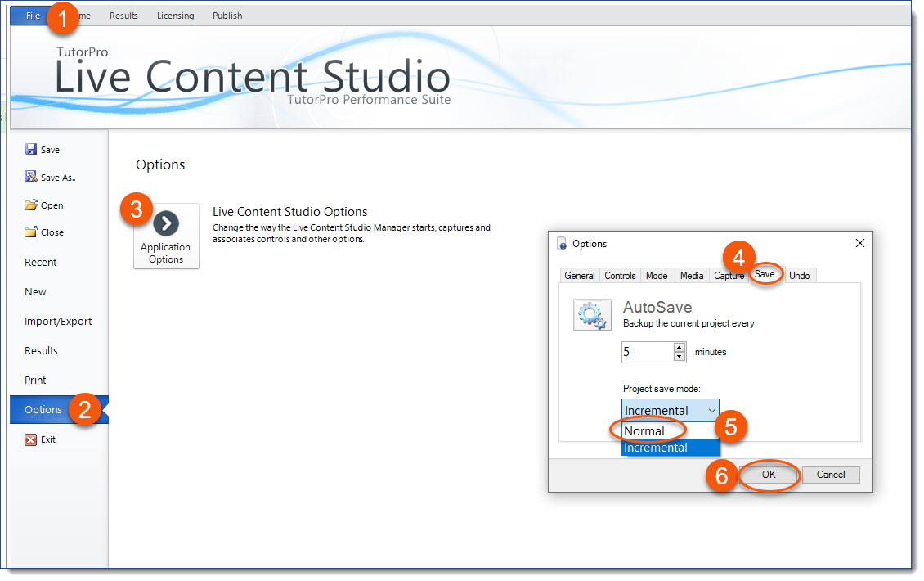
Task: Switch to the Media tab
Action: (691, 276)
